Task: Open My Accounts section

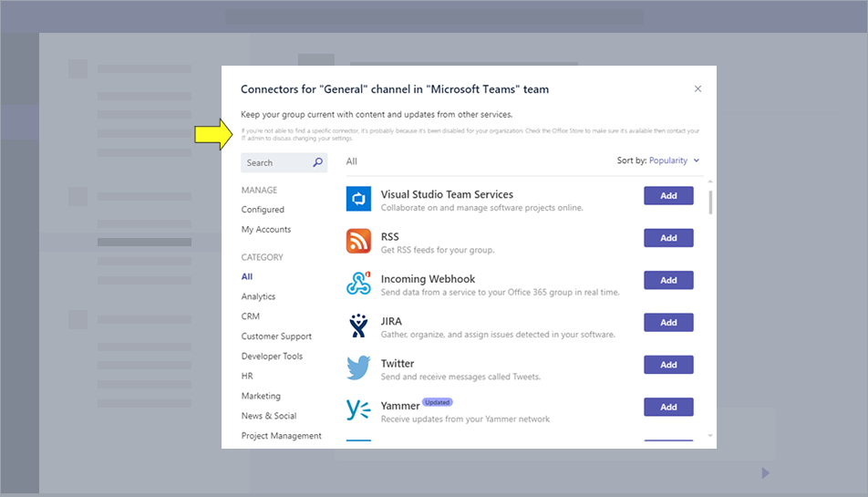Action: pos(266,229)
